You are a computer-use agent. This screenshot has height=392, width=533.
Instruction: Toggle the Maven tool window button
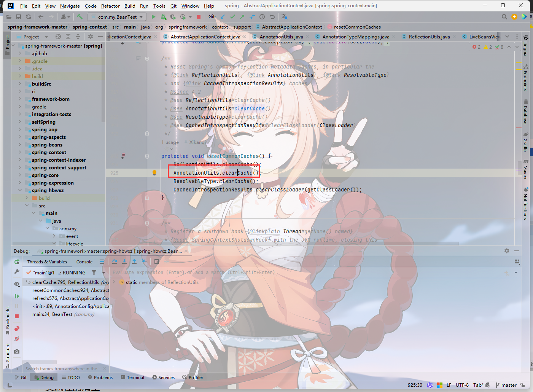(525, 169)
